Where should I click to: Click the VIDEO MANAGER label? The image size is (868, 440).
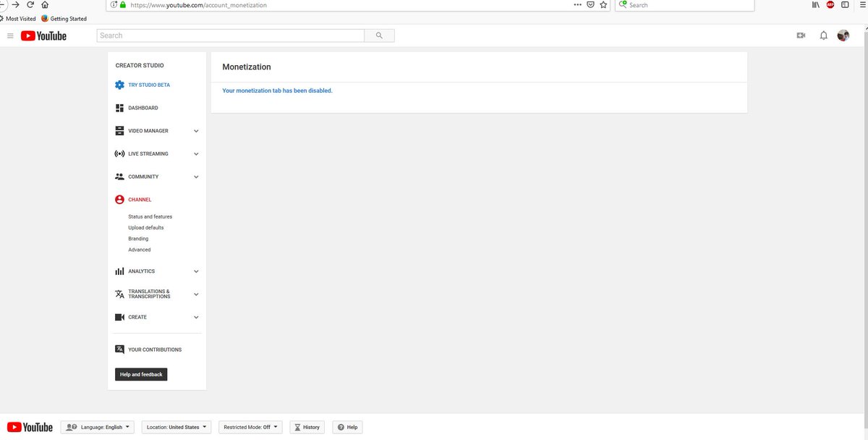[x=148, y=131]
